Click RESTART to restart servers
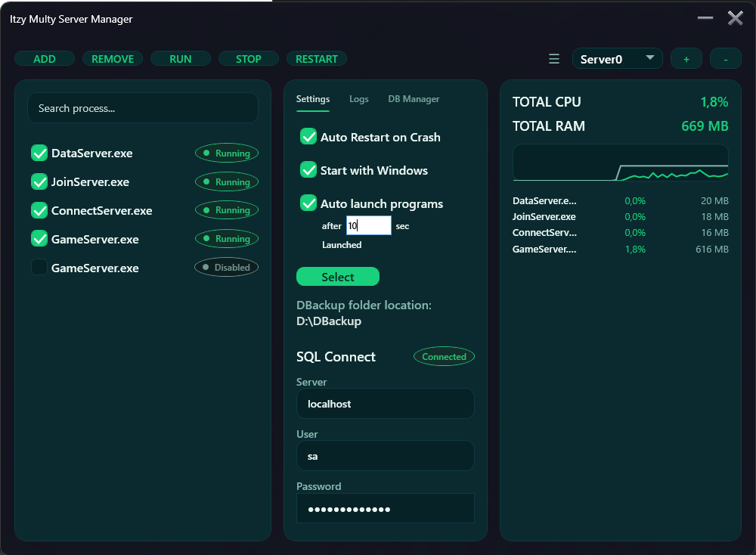 [316, 58]
